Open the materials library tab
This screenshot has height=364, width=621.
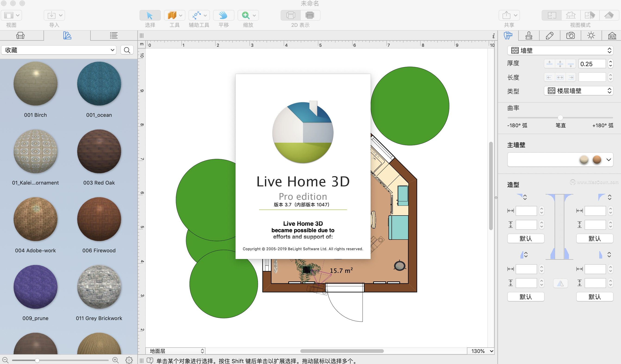coord(67,36)
